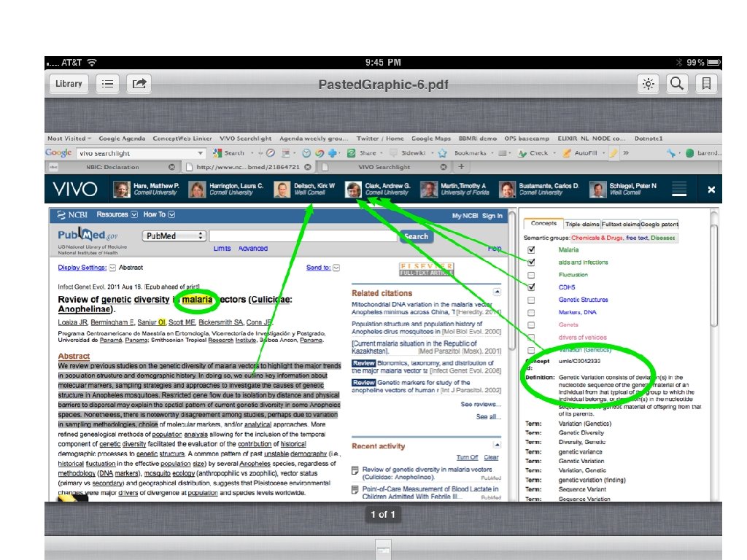This screenshot has width=747, height=560.
Task: Expand the NCBI Resources menu
Action: (117, 214)
